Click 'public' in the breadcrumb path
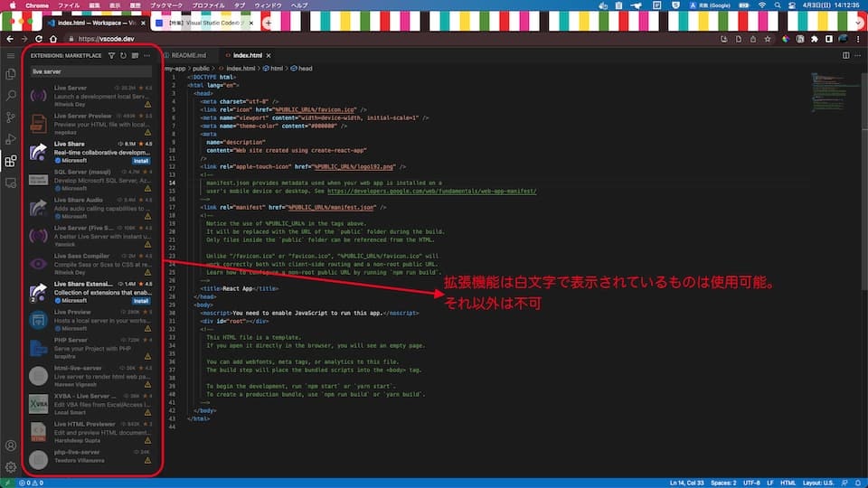Screen dimensions: 868x488 coord(201,69)
